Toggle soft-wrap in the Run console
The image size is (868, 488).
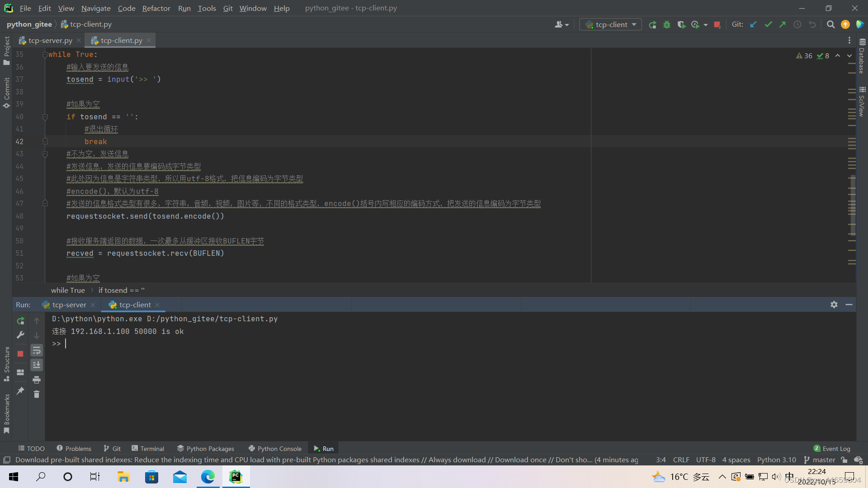tap(37, 350)
